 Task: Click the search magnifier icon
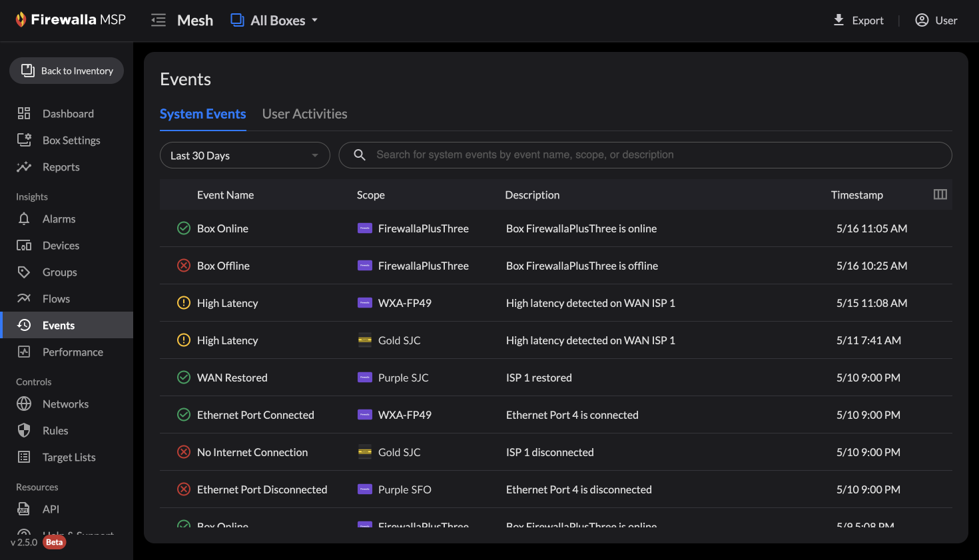[x=360, y=155]
